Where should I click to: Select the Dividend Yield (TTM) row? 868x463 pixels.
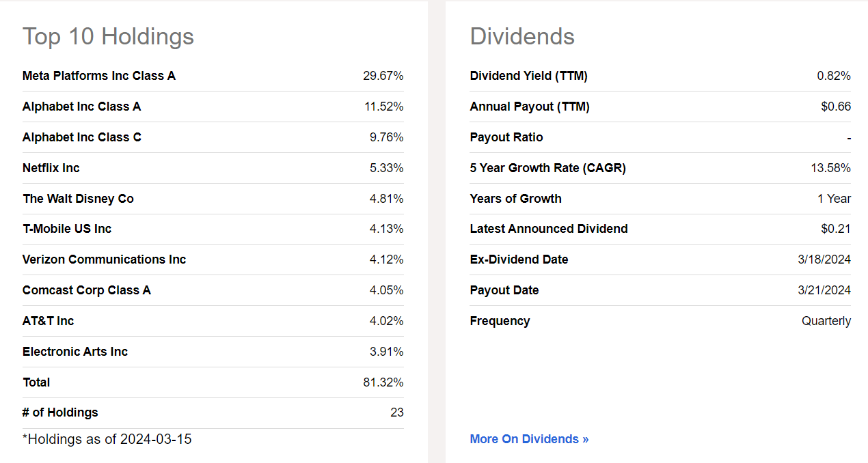pyautogui.click(x=528, y=76)
